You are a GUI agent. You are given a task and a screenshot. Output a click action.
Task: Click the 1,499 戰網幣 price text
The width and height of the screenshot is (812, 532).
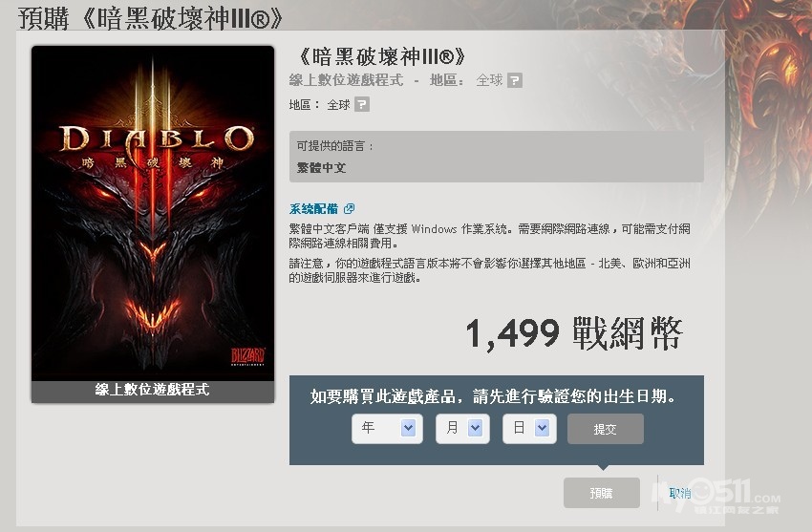point(574,333)
